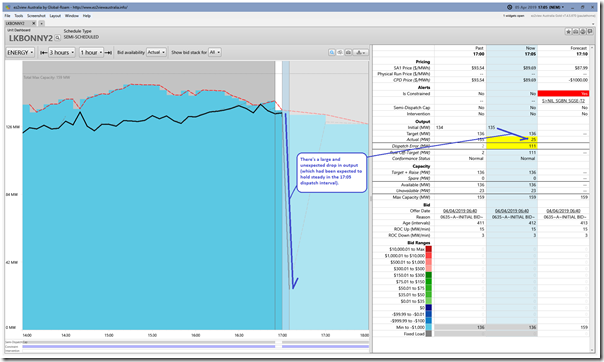The width and height of the screenshot is (604, 362).
Task: Open Offer Date link in the Past column
Action: (x=460, y=211)
